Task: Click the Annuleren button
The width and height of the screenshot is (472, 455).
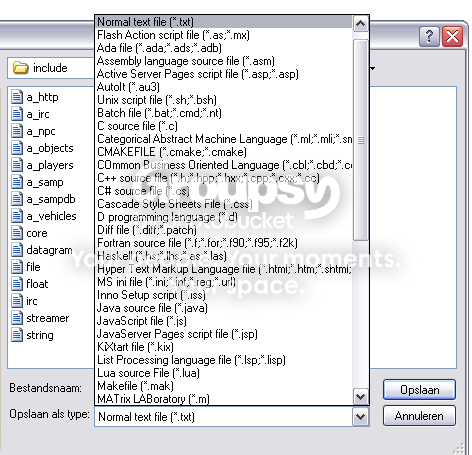Action: click(419, 416)
